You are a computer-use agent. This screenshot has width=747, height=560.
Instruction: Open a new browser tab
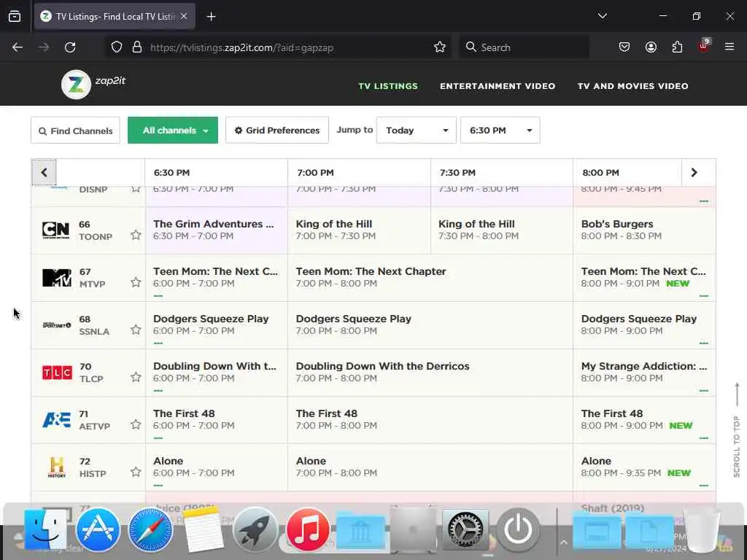coord(211,17)
